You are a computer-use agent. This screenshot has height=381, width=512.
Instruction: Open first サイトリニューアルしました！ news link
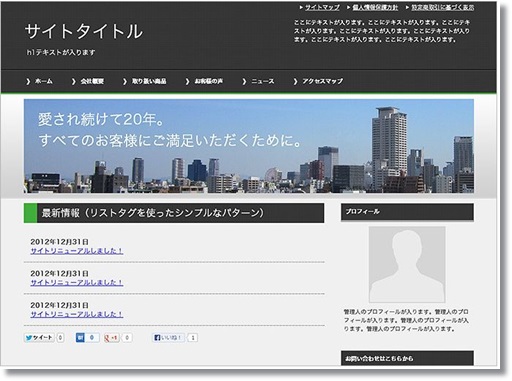(77, 251)
